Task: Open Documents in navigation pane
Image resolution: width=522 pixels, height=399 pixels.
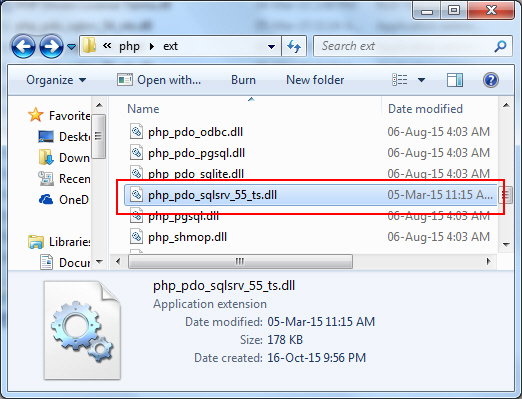Action: tap(75, 263)
